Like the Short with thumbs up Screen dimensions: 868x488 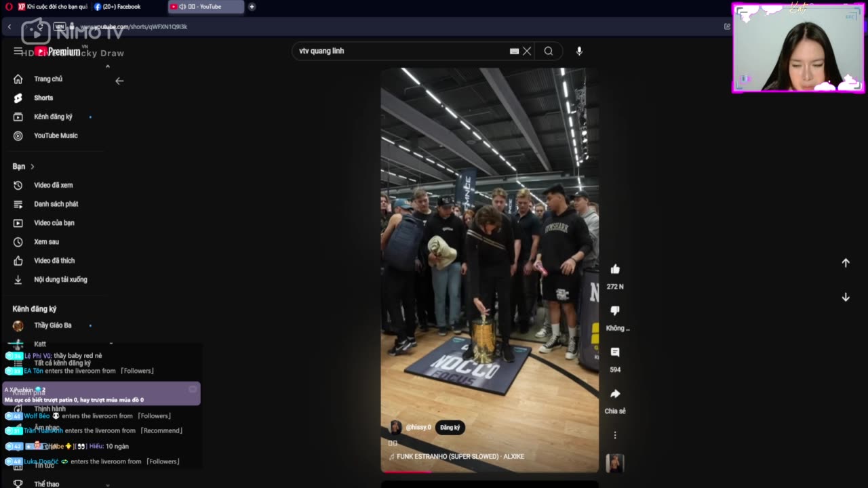click(x=615, y=269)
